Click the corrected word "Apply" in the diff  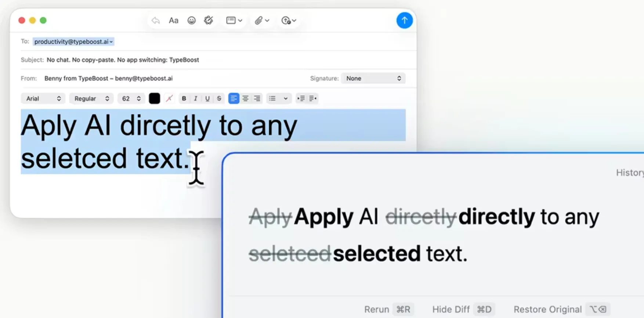pyautogui.click(x=323, y=217)
